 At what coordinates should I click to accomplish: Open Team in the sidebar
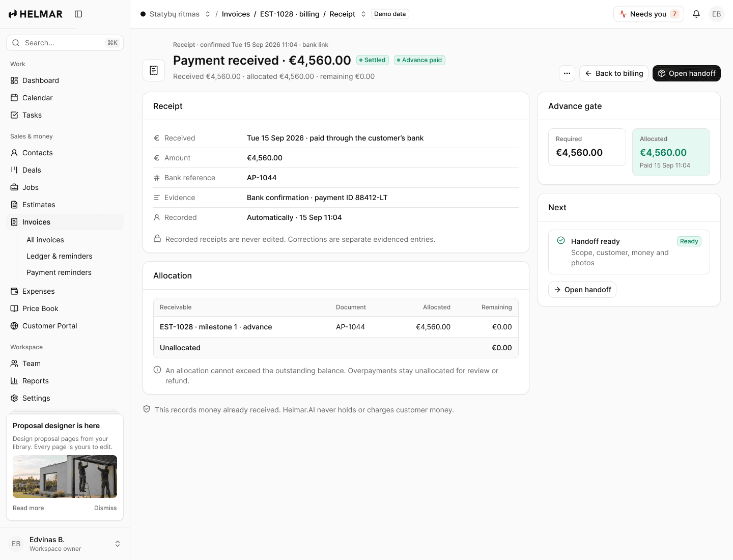tap(65, 363)
